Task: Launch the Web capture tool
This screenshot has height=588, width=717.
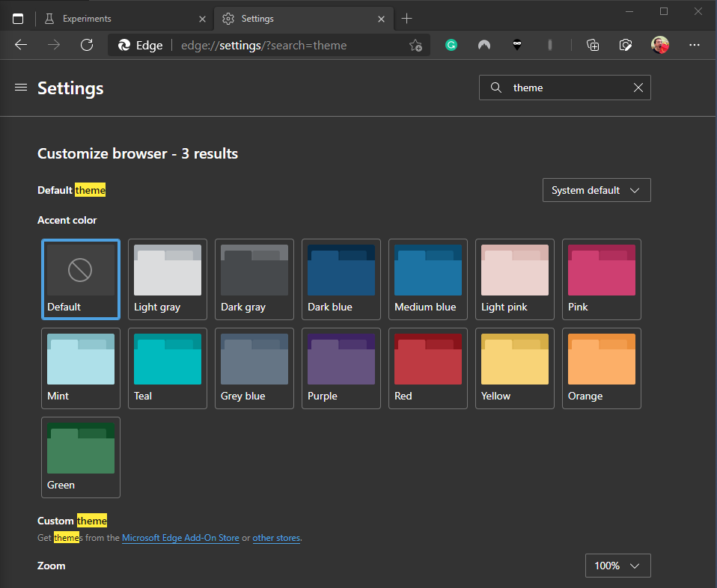Action: tap(626, 45)
